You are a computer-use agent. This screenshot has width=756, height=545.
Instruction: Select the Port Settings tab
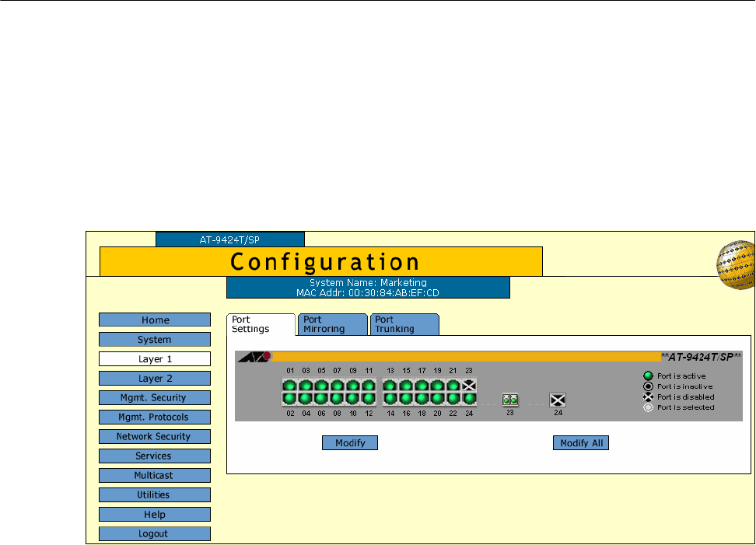(261, 324)
